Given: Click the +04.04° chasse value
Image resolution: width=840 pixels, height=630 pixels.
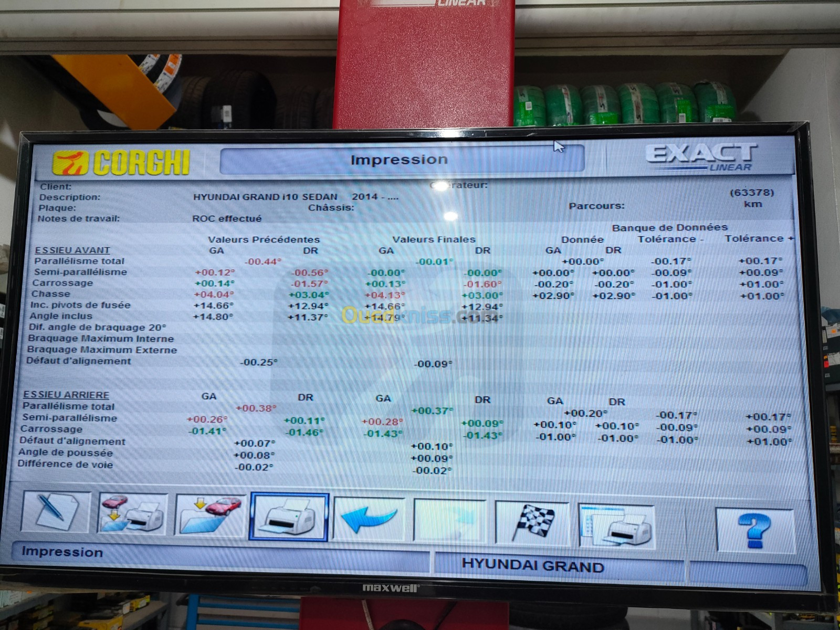Looking at the screenshot, I should (x=214, y=295).
